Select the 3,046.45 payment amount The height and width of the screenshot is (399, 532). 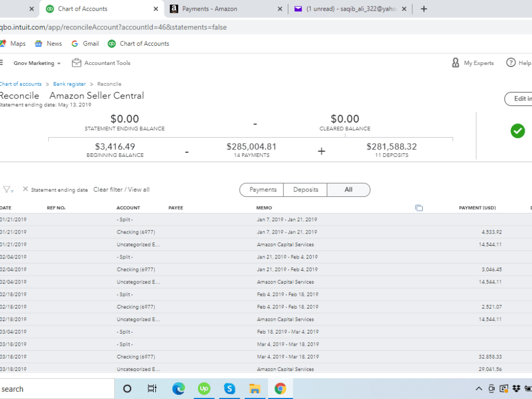pyautogui.click(x=491, y=269)
